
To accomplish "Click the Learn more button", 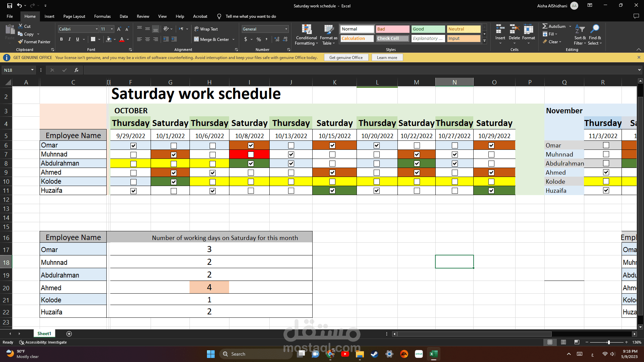I will click(387, 58).
